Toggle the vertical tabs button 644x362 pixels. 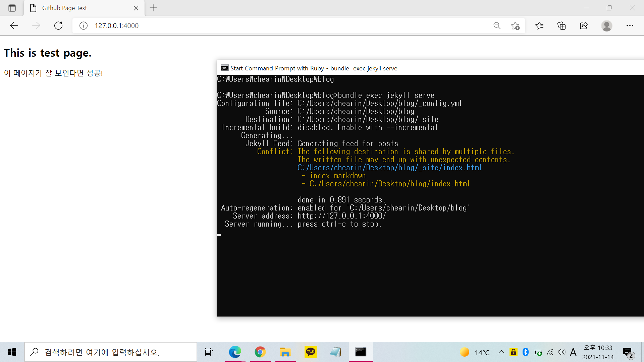coord(12,8)
